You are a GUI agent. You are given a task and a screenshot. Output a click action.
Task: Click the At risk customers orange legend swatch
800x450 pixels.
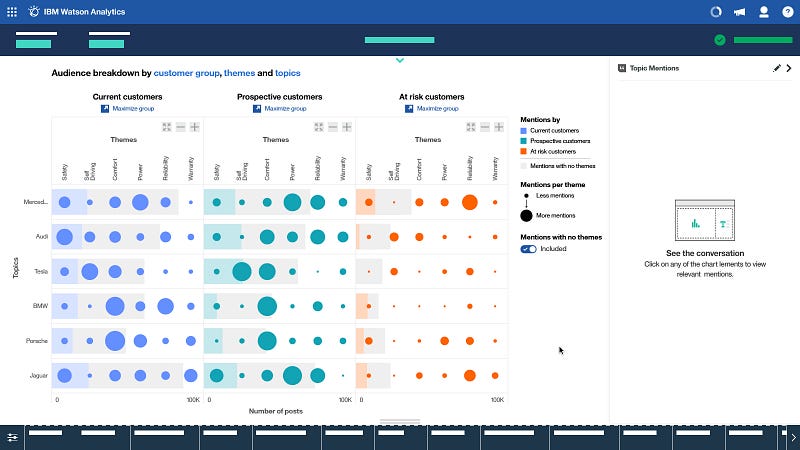pyautogui.click(x=523, y=152)
